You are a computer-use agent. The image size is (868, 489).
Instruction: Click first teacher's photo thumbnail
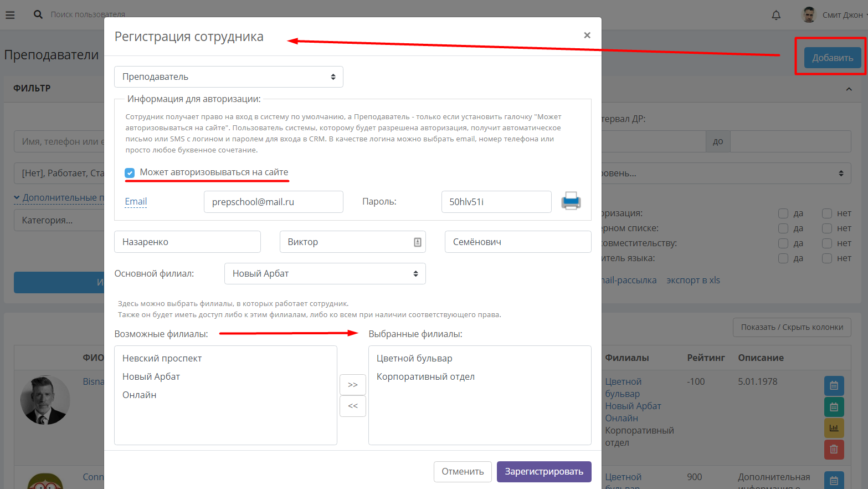tap(45, 400)
